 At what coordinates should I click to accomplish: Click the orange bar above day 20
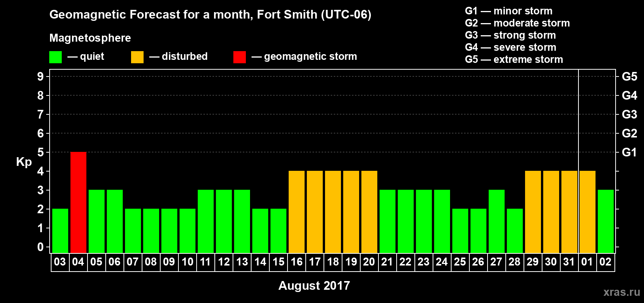point(369,212)
